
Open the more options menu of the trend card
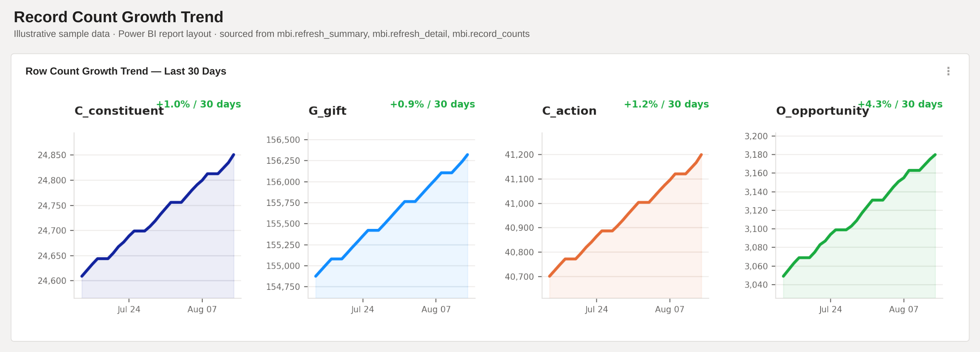[x=948, y=71]
